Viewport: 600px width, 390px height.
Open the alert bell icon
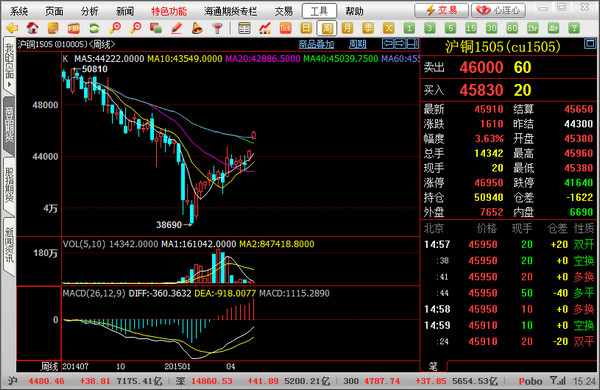[x=197, y=28]
